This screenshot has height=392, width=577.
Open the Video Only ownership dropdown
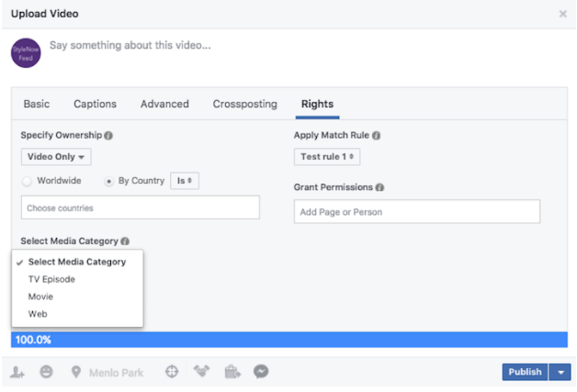coord(56,157)
